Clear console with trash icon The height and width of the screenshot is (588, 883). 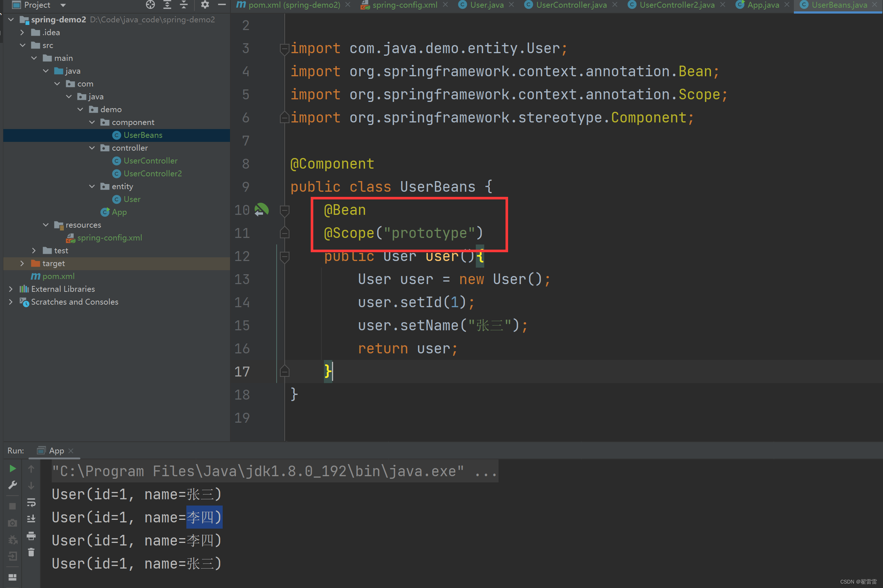31,552
